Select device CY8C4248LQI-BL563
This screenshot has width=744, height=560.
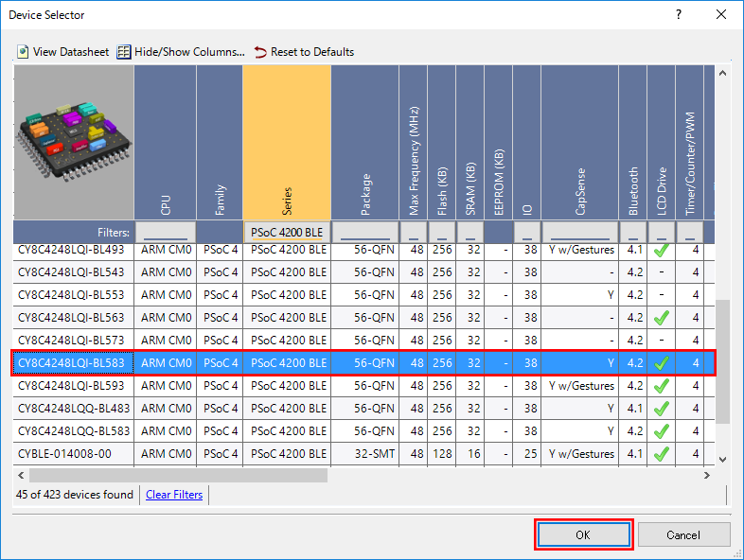point(363,318)
